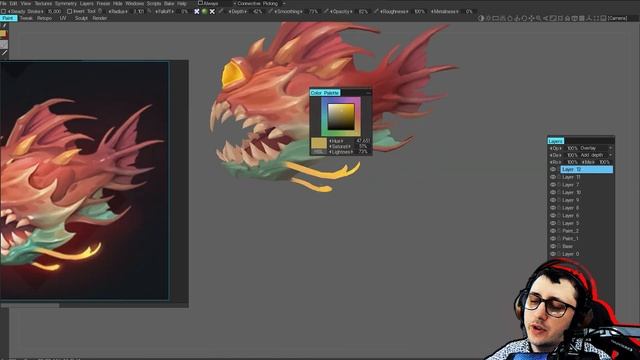
Task: Enable the Steady Stroke checkbox
Action: 4,11
